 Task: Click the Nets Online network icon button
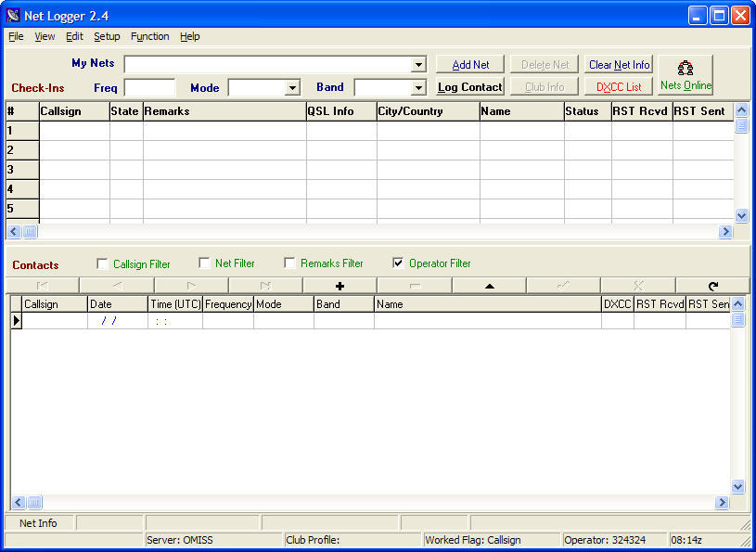click(686, 75)
